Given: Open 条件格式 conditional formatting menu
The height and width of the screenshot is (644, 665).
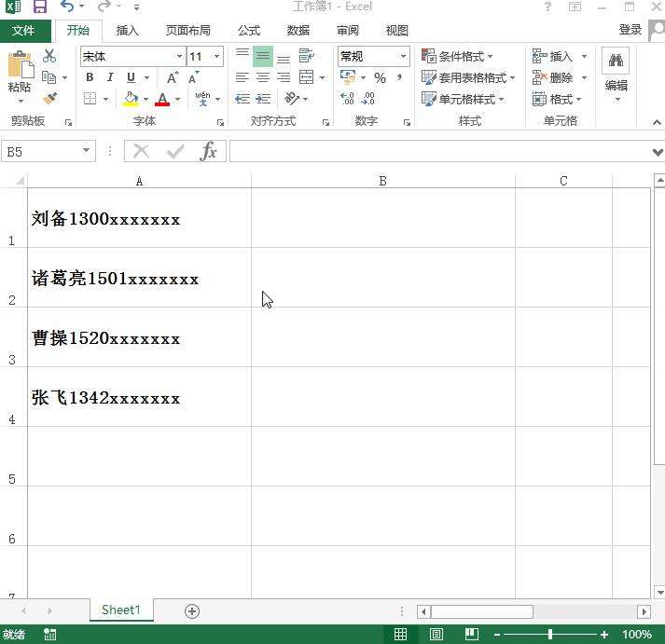Looking at the screenshot, I should (x=457, y=56).
